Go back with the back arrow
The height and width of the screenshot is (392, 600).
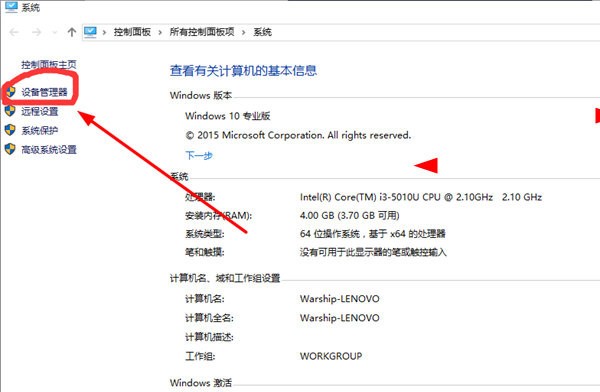tap(14, 32)
